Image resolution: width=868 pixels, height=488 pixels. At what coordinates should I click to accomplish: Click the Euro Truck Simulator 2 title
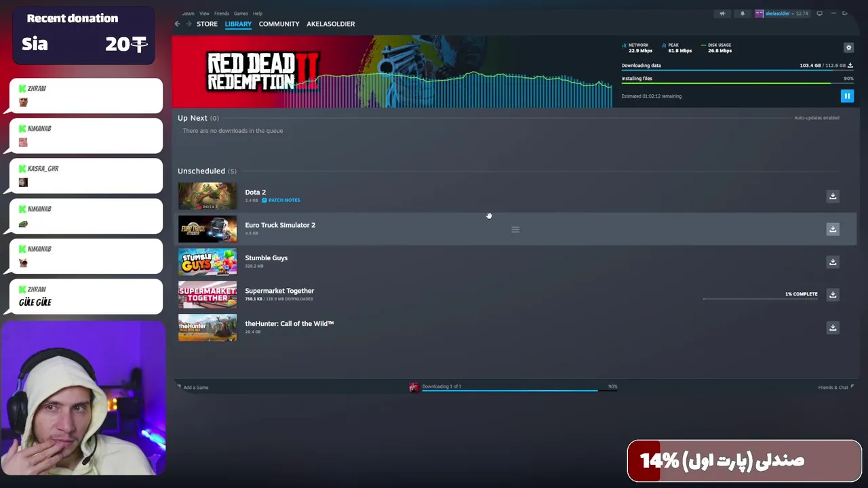280,225
